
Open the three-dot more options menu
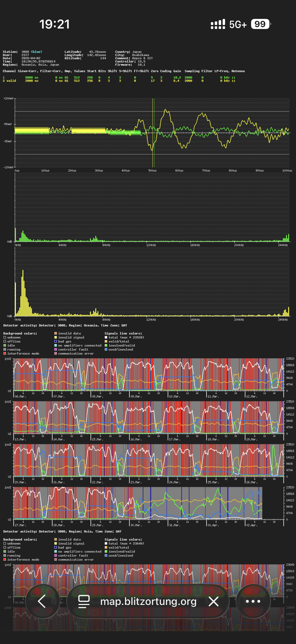point(253,601)
